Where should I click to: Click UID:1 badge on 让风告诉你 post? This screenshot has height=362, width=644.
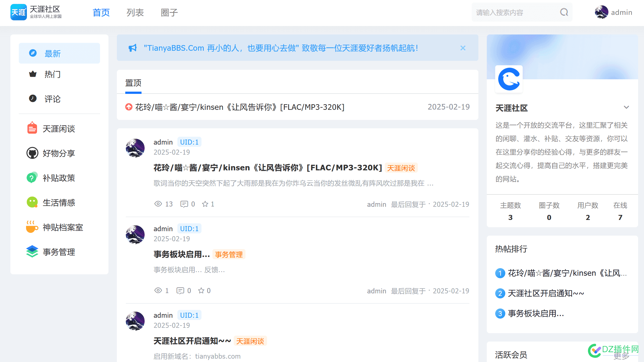tap(189, 142)
